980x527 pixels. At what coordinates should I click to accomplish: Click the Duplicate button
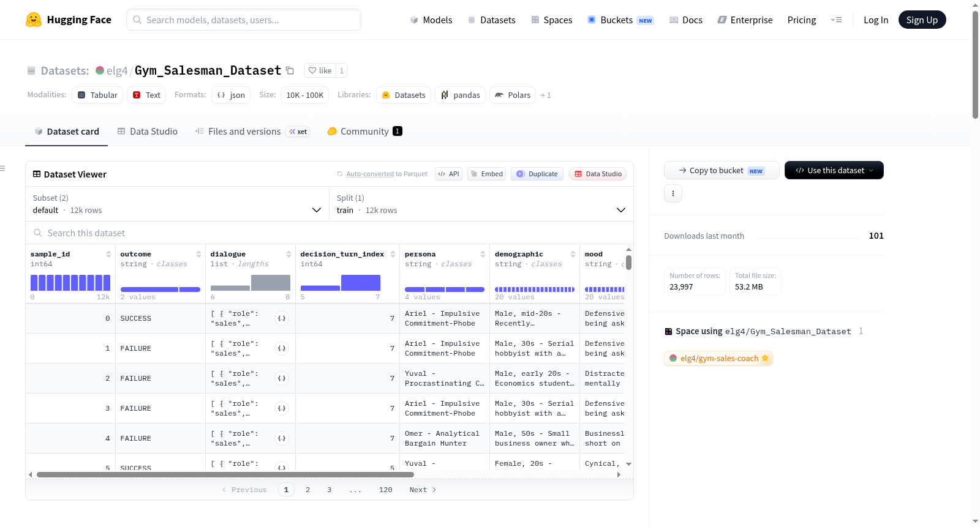[x=537, y=174]
